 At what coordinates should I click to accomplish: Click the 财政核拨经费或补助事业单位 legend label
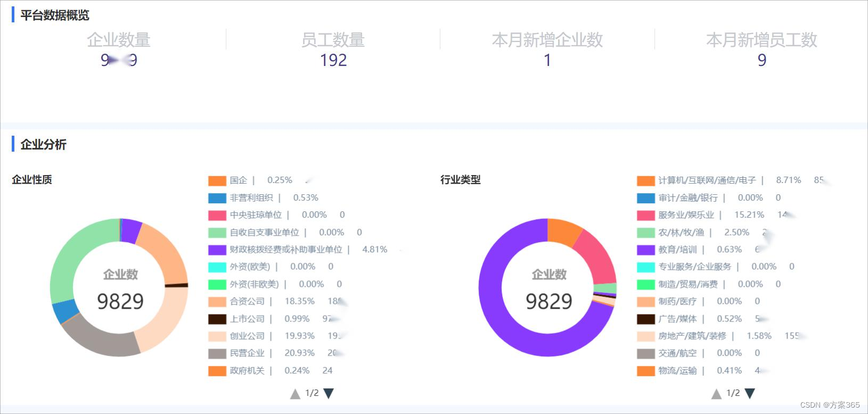[x=286, y=250]
